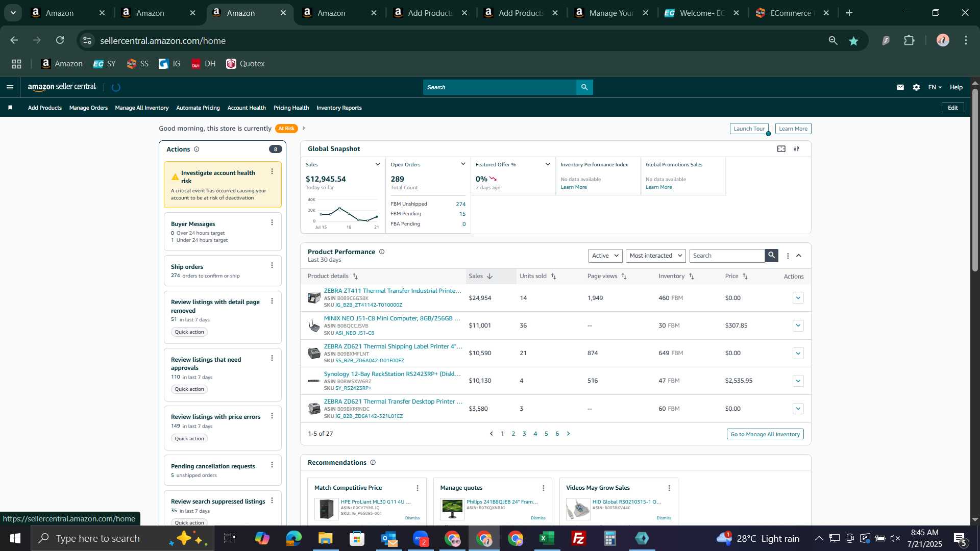Screen dimensions: 980x551
Task: Open Manage All Inventory menu item
Action: 142,108
